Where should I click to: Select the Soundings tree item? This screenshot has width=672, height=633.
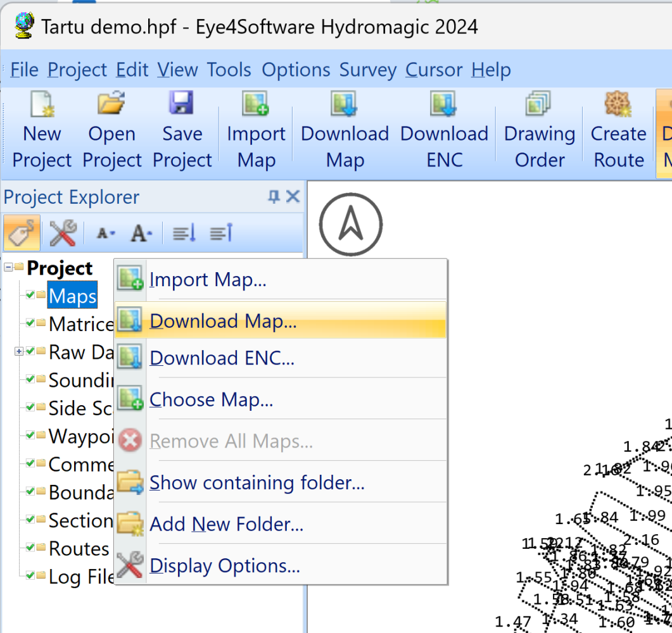pos(81,380)
